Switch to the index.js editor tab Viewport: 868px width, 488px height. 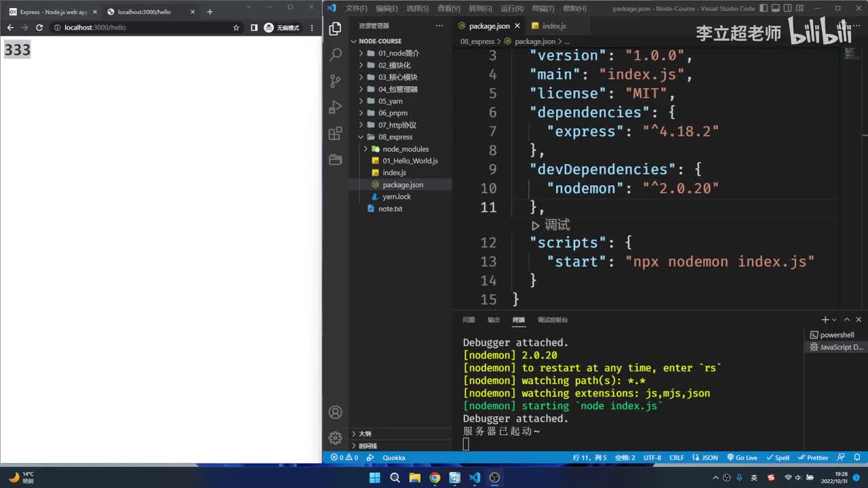click(x=554, y=26)
